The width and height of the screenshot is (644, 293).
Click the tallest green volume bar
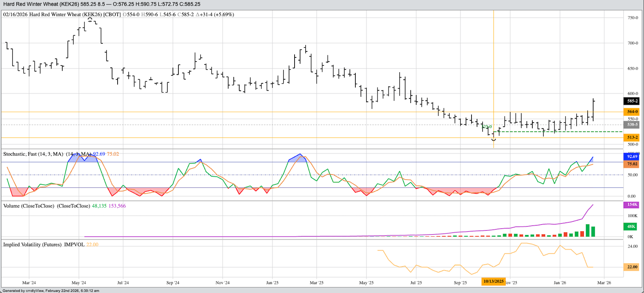(588, 230)
